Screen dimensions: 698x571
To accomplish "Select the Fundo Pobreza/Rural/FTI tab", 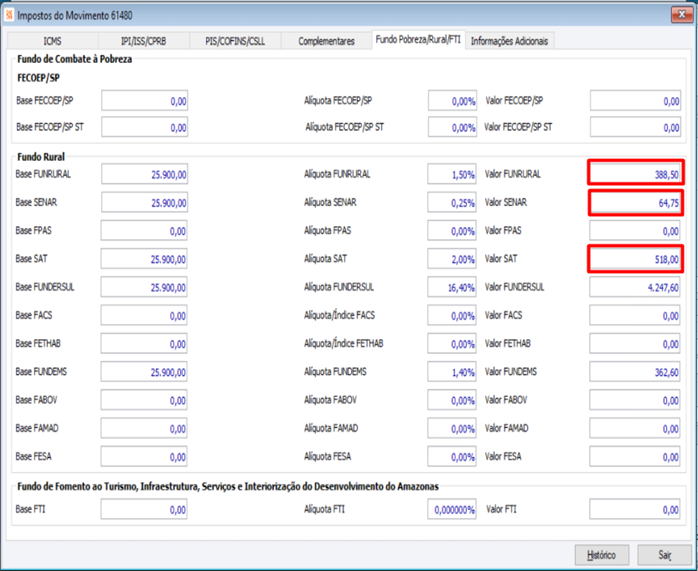I will click(x=418, y=40).
